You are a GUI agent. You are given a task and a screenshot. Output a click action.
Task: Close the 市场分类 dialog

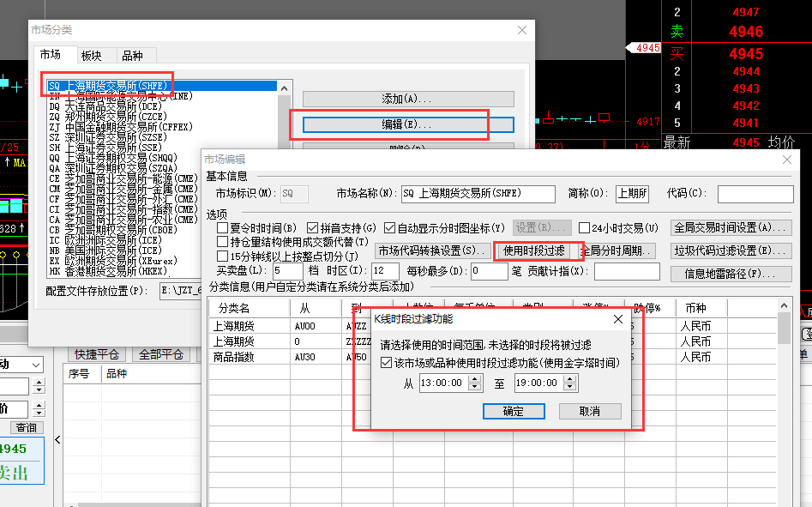[522, 31]
